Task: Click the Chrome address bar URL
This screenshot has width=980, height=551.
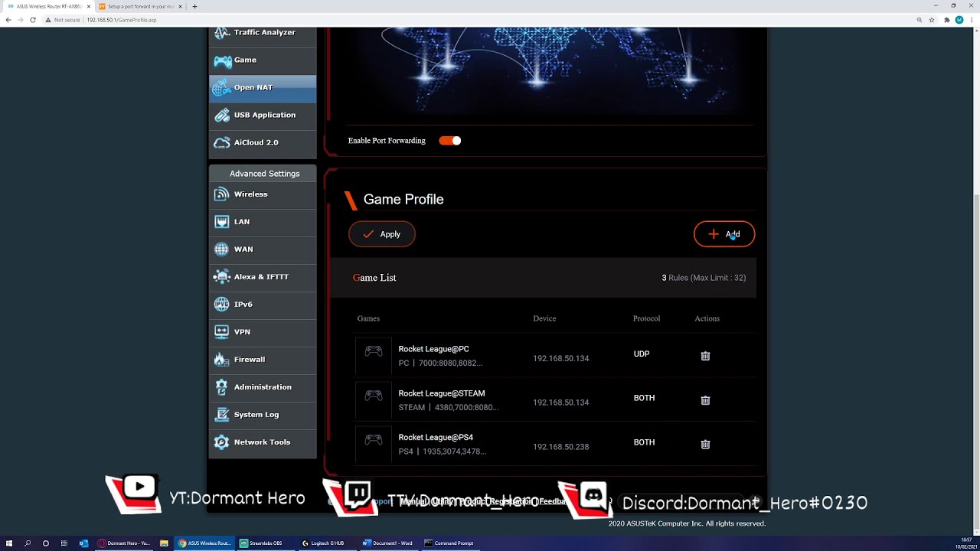Action: point(122,20)
